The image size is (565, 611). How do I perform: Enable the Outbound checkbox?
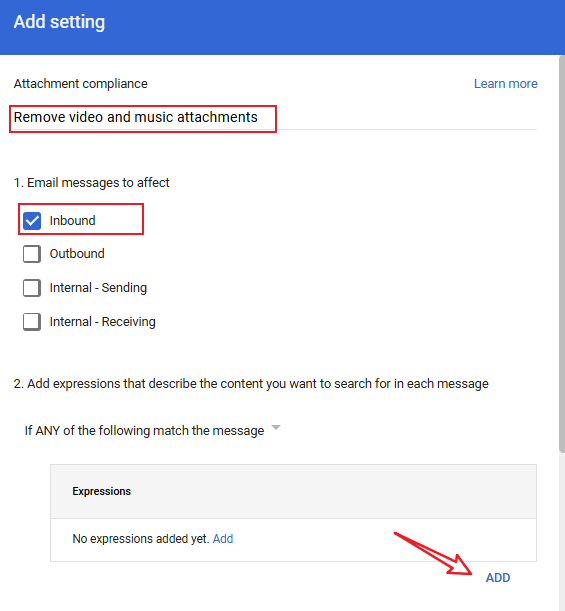click(32, 254)
